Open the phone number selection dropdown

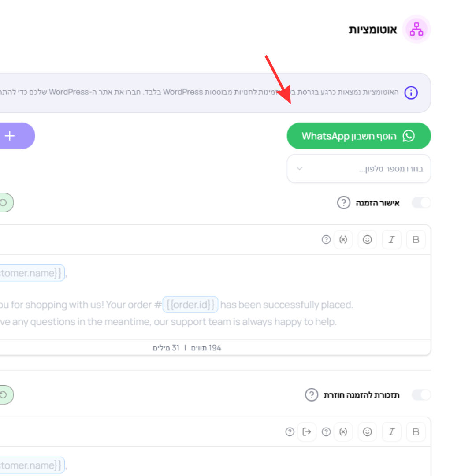tap(359, 168)
